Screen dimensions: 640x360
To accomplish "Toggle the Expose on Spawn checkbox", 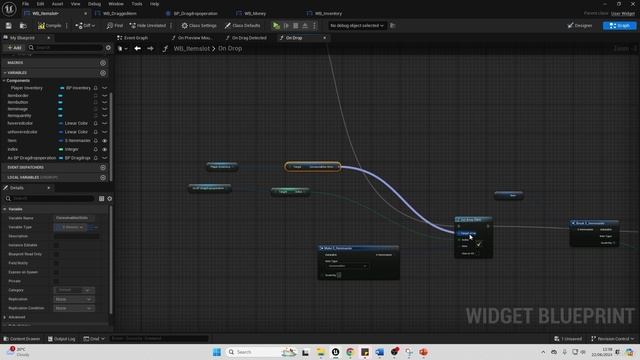I will 56,272.
